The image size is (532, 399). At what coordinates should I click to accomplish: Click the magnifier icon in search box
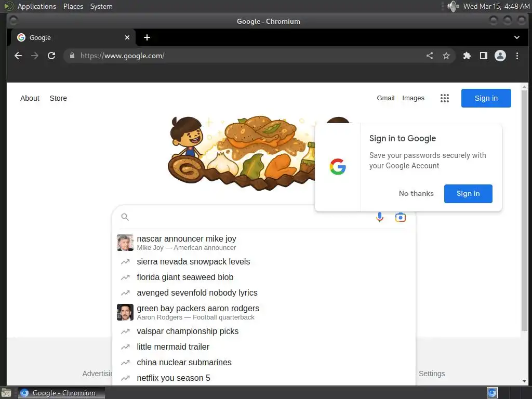125,217
